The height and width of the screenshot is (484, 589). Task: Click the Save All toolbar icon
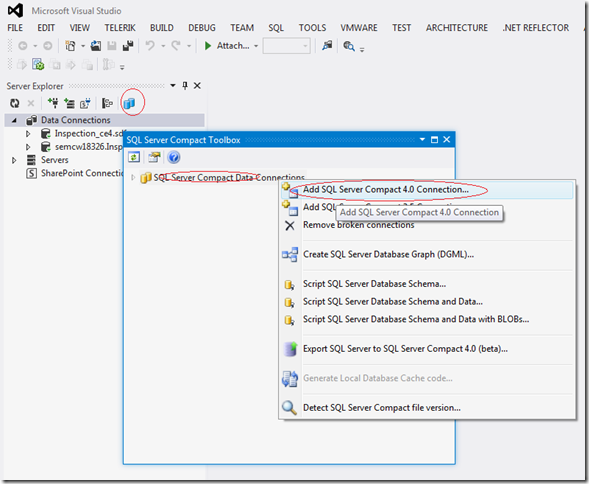point(128,46)
